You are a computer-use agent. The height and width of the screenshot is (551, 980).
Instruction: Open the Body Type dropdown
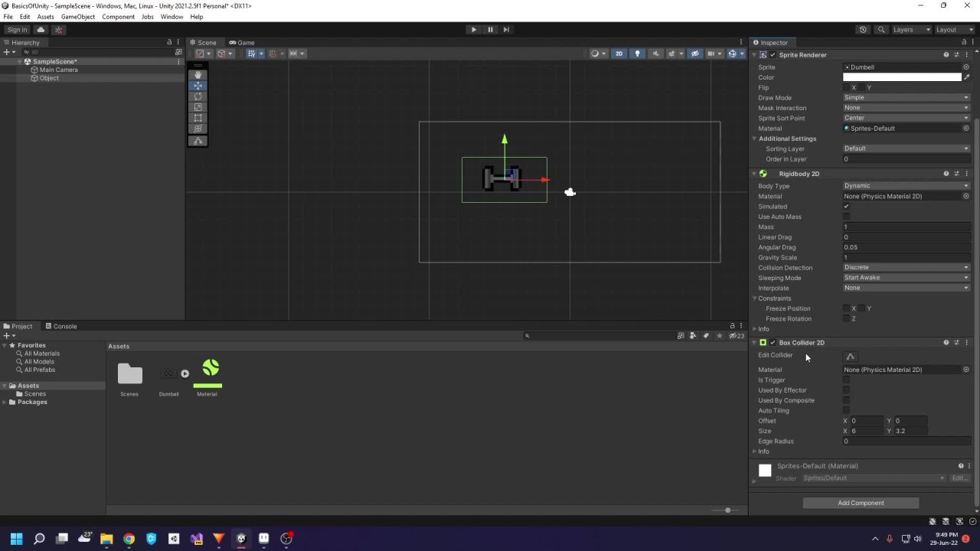(x=906, y=186)
